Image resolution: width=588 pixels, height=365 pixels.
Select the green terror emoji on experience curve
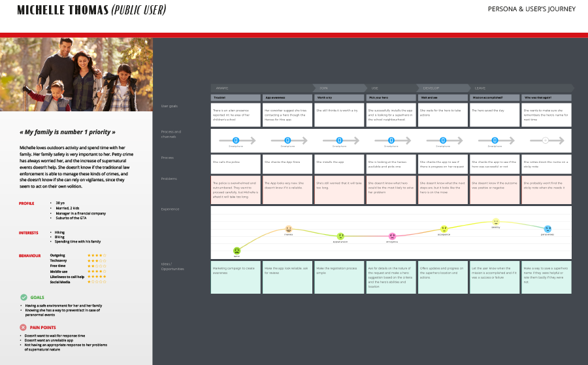coord(237,251)
